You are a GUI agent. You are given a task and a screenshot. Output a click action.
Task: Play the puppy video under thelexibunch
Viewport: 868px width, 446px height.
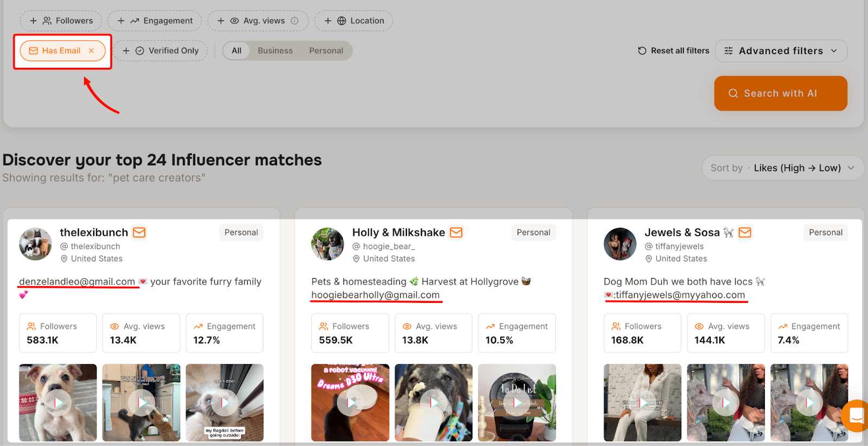pos(58,402)
